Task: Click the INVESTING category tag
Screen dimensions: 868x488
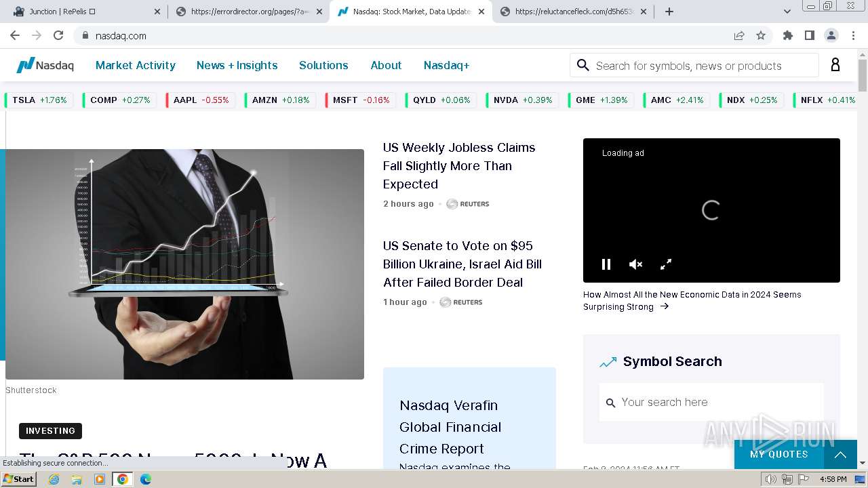Action: 50,431
